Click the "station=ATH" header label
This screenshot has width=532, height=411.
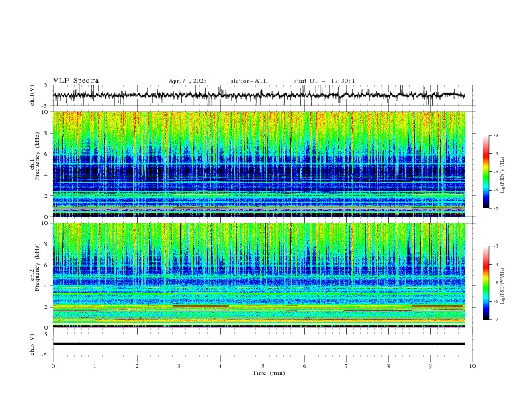(x=249, y=81)
